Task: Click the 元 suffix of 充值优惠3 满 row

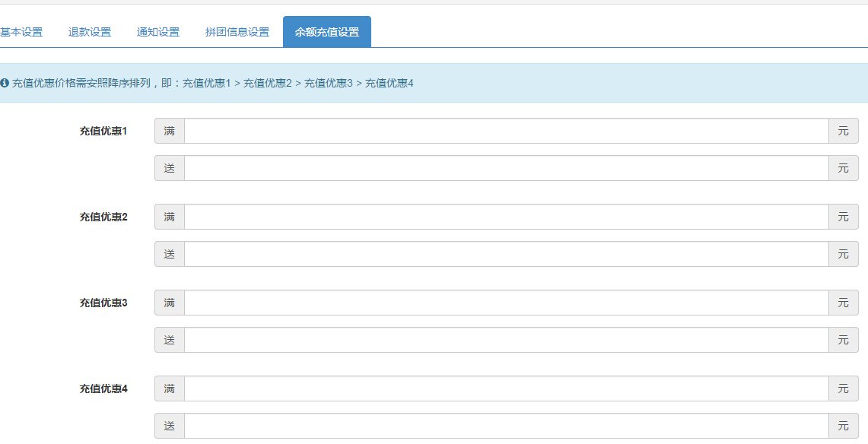Action: coord(844,303)
